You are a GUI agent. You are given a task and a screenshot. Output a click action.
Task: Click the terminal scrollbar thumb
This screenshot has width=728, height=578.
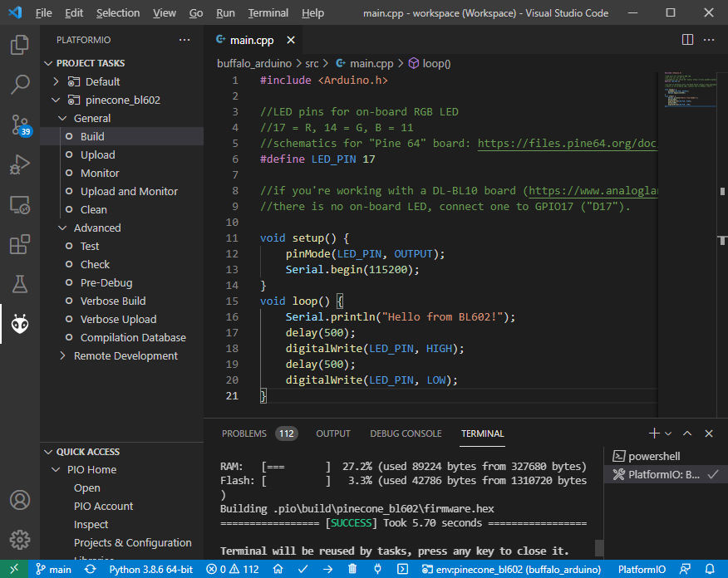click(599, 548)
